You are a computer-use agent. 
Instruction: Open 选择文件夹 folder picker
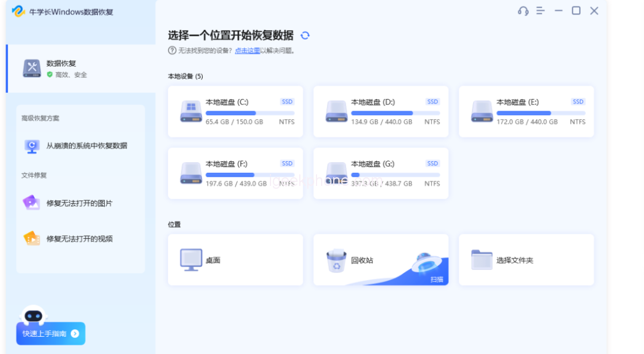[526, 260]
